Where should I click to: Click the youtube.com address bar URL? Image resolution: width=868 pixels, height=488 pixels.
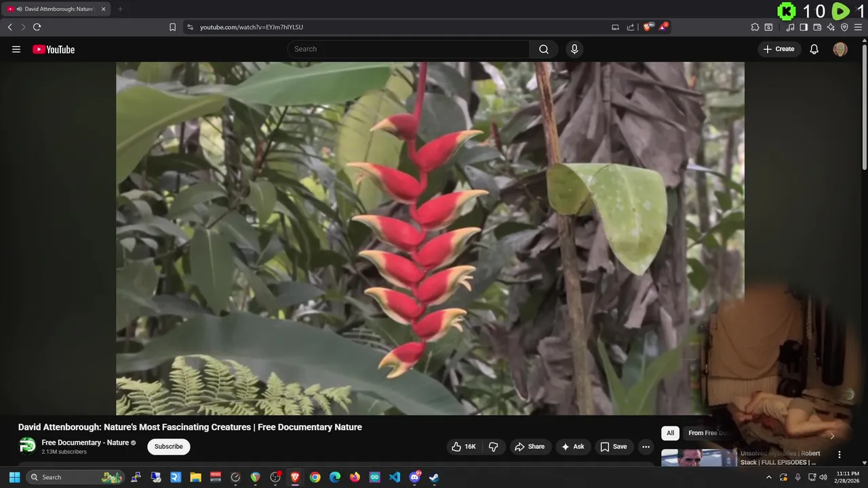[x=252, y=27]
